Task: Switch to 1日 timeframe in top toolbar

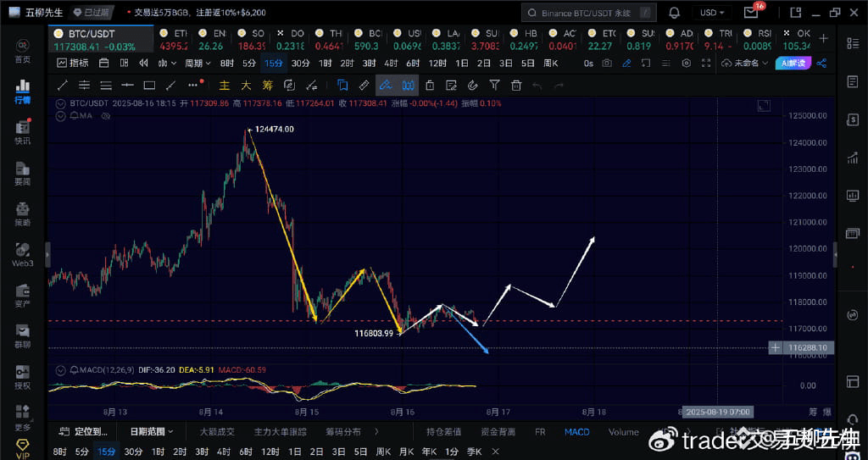Action: tap(462, 63)
